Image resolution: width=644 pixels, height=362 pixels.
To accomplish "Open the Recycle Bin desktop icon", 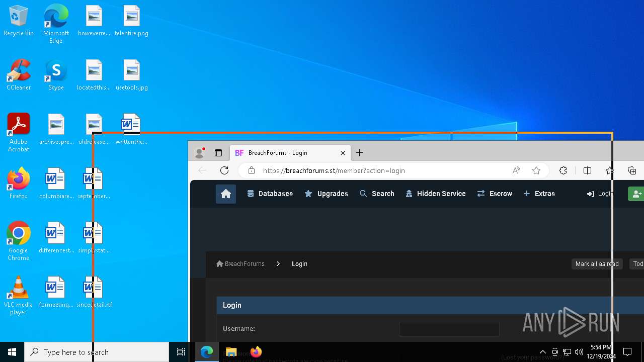I will pyautogui.click(x=19, y=21).
